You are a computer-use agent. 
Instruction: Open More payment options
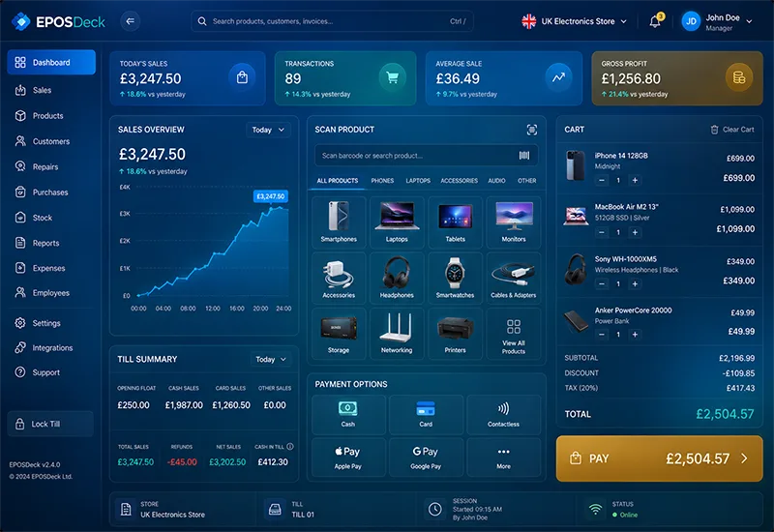tap(503, 457)
